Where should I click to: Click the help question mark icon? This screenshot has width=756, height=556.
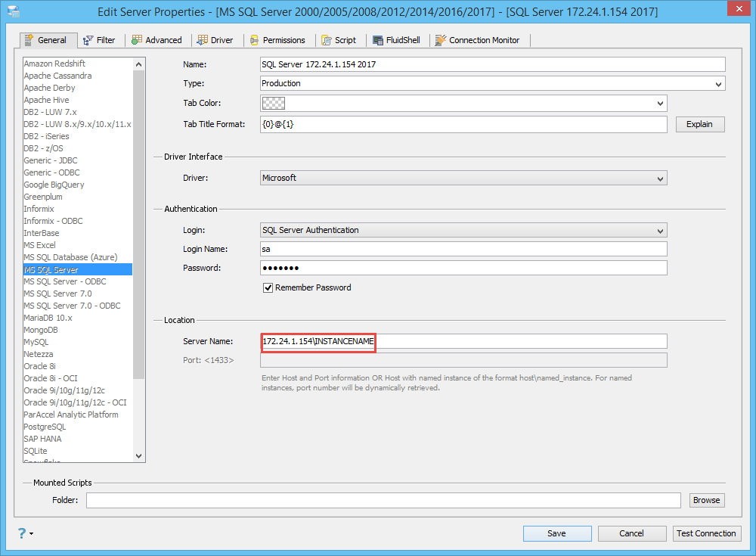(x=22, y=533)
